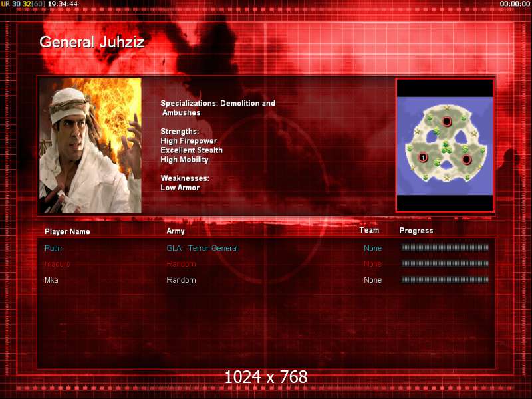Click the Weaknesses: label
Image resolution: width=532 pixels, height=399 pixels.
click(x=185, y=178)
